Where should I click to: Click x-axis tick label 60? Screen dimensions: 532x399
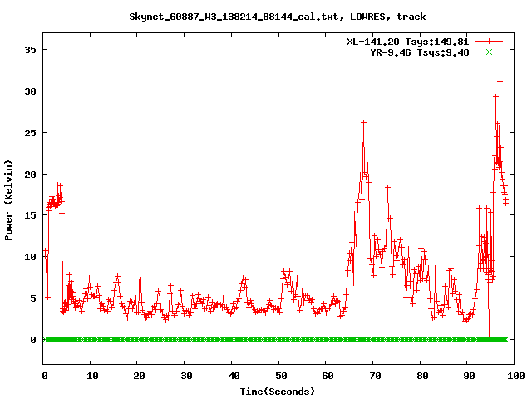point(328,376)
